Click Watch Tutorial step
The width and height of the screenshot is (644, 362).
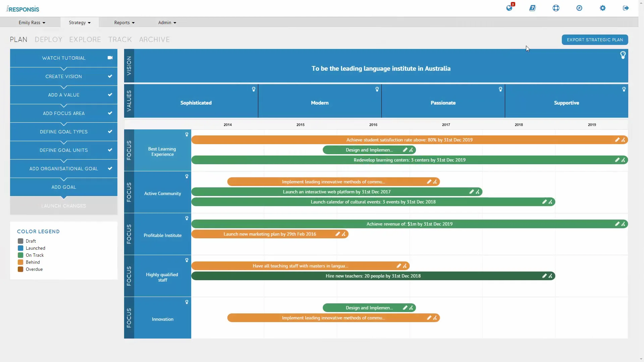[x=64, y=58]
